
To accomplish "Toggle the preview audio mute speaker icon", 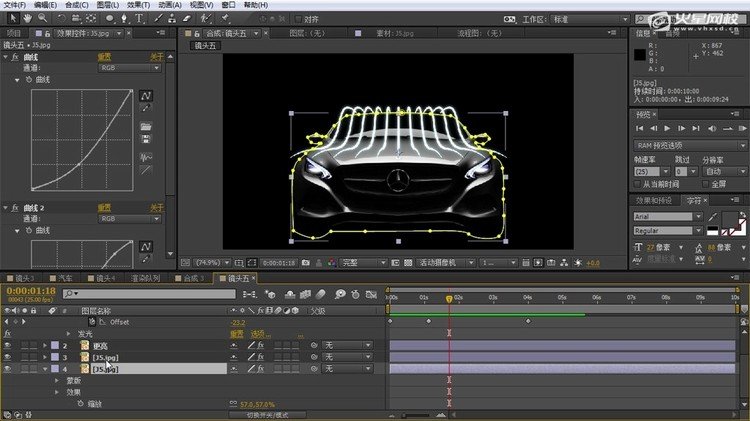I will click(x=712, y=128).
